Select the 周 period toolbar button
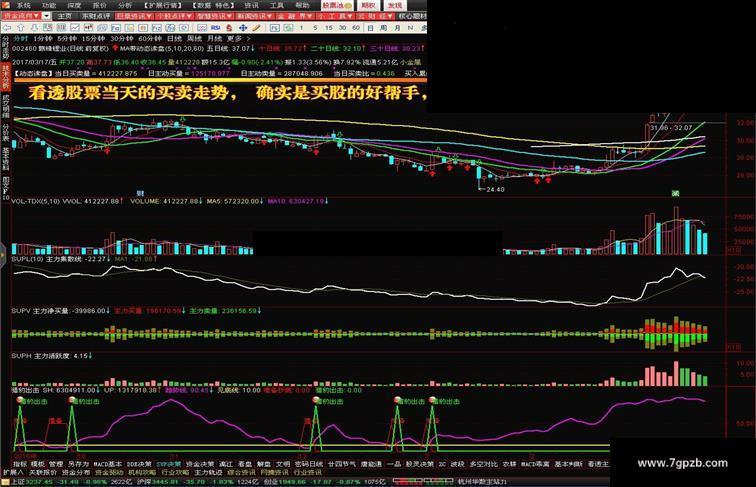 pyautogui.click(x=383, y=28)
